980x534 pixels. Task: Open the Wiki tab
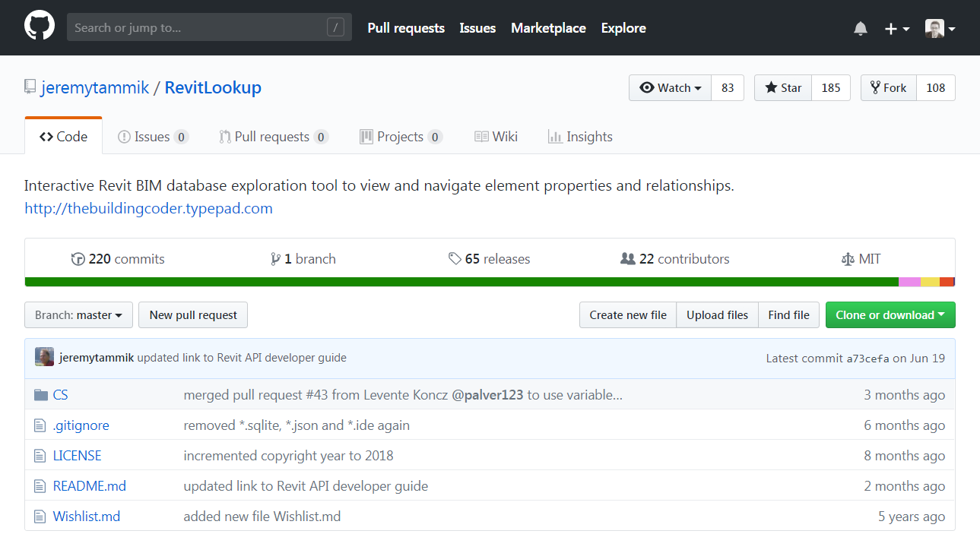[x=496, y=137]
